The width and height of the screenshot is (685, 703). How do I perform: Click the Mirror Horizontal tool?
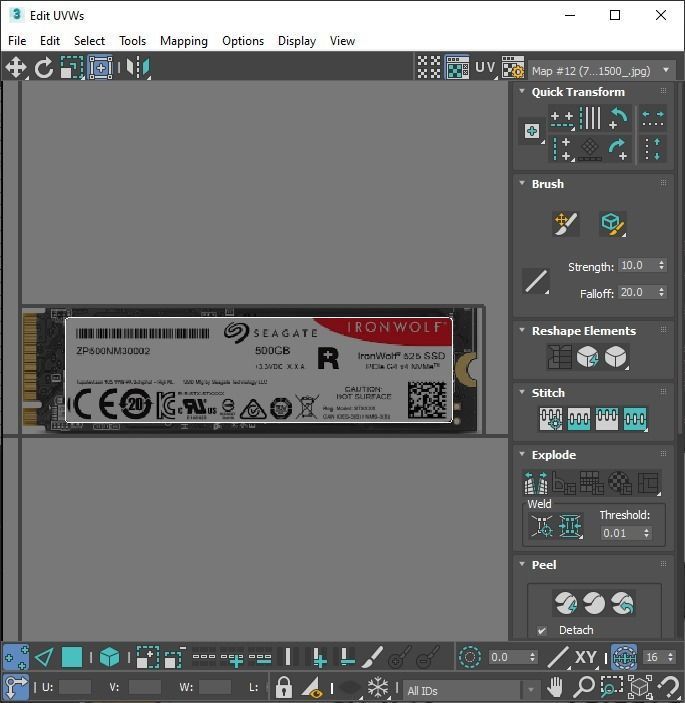pos(138,68)
